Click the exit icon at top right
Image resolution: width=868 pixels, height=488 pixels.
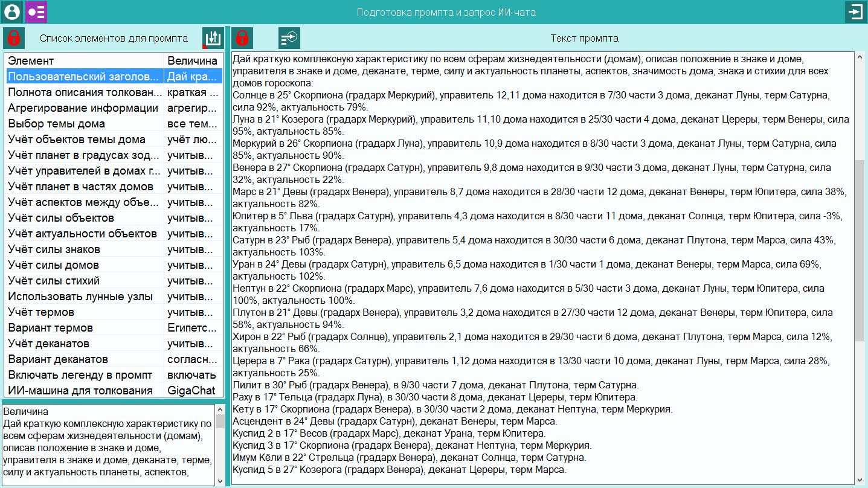tap(855, 12)
